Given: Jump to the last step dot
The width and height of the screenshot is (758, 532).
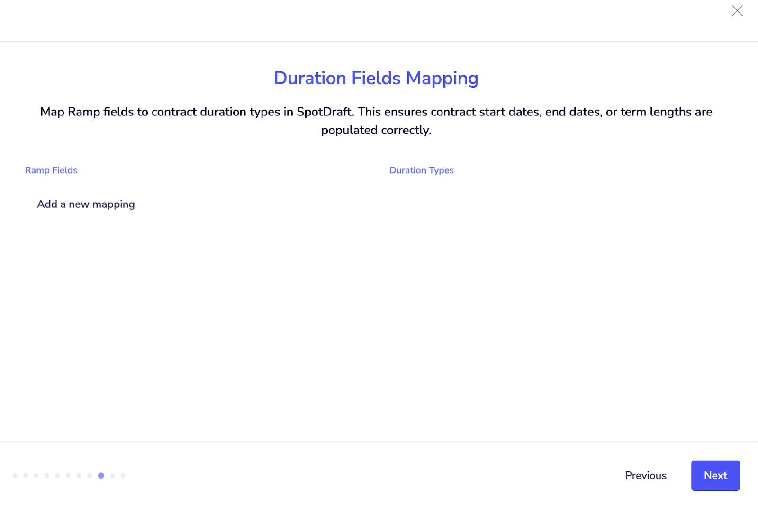Looking at the screenshot, I should point(123,476).
